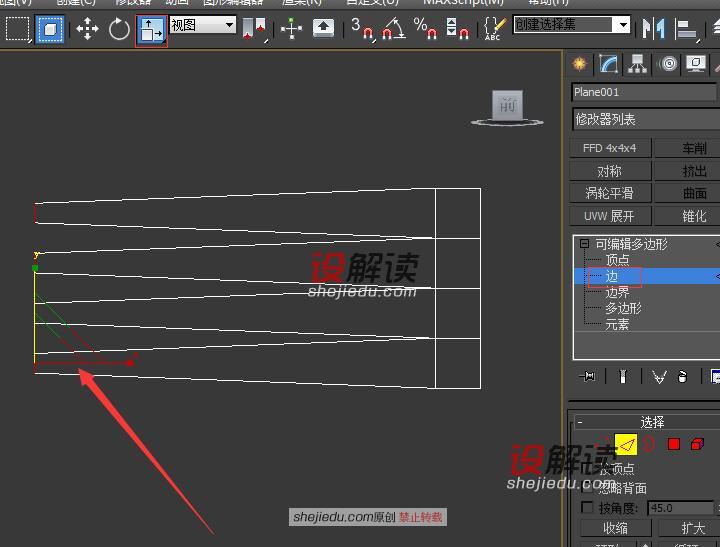Click the Border selection icon

pyautogui.click(x=648, y=444)
